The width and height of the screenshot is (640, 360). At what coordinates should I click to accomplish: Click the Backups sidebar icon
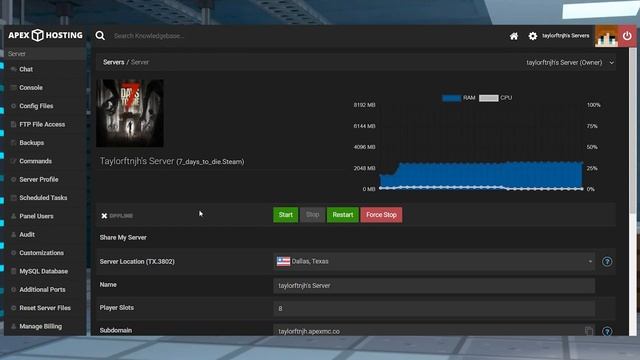point(13,143)
